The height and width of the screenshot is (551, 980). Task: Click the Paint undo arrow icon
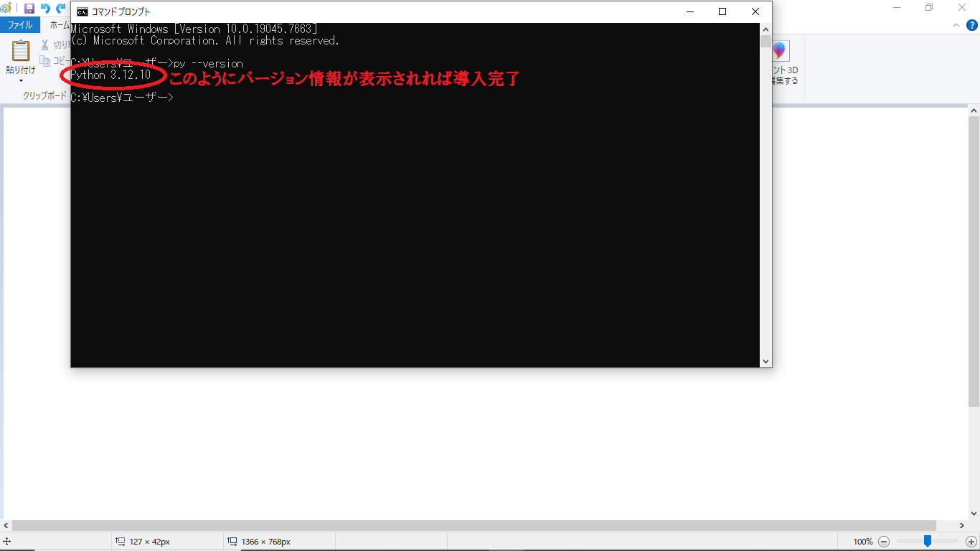(x=45, y=9)
